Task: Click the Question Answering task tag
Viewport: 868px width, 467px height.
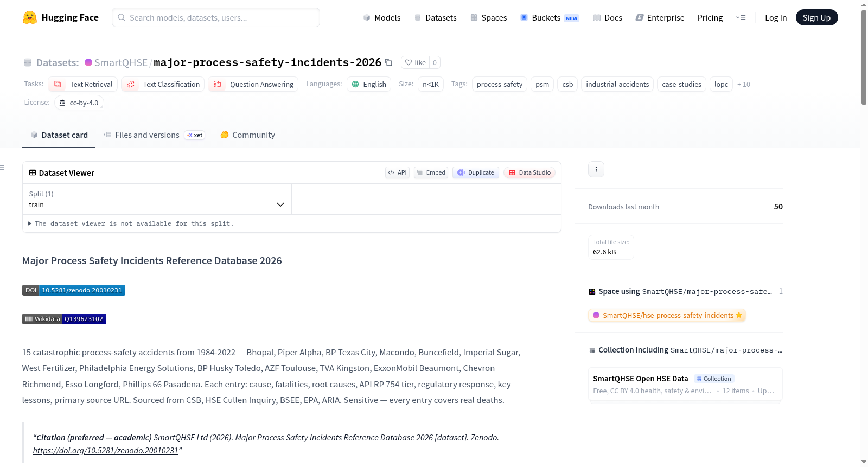Action: [253, 84]
